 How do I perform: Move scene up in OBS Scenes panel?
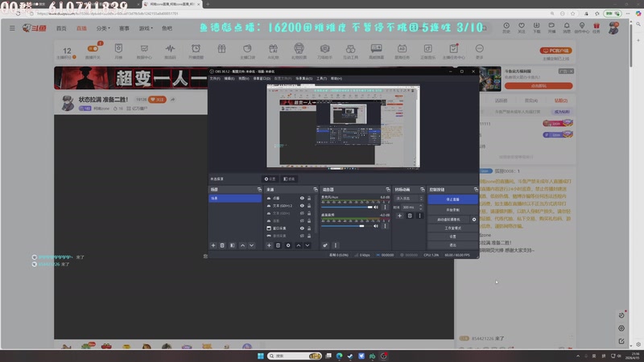(243, 245)
